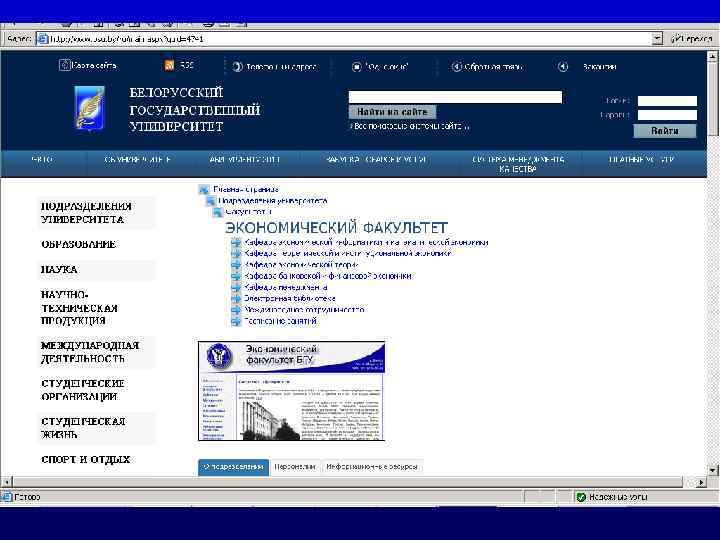Click the Вакансии round icon

(562, 67)
